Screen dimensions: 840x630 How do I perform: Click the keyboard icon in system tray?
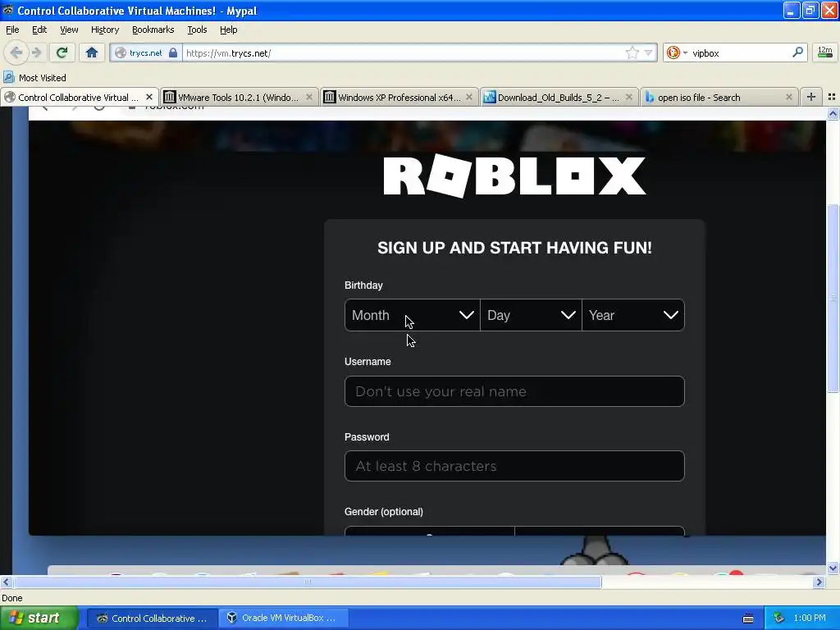pos(748,619)
